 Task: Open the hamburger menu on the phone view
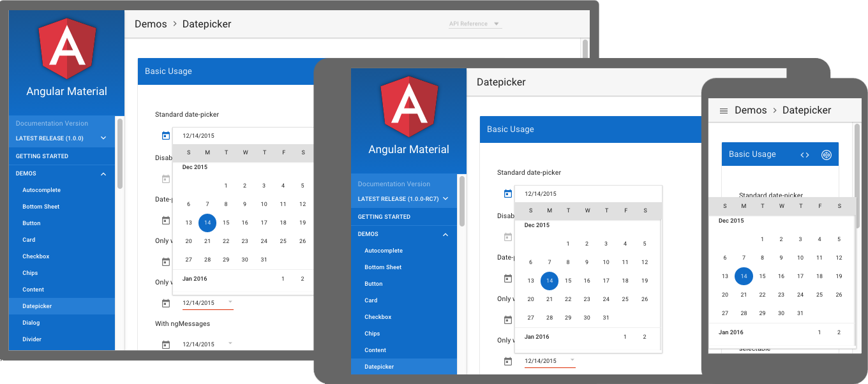click(x=724, y=110)
